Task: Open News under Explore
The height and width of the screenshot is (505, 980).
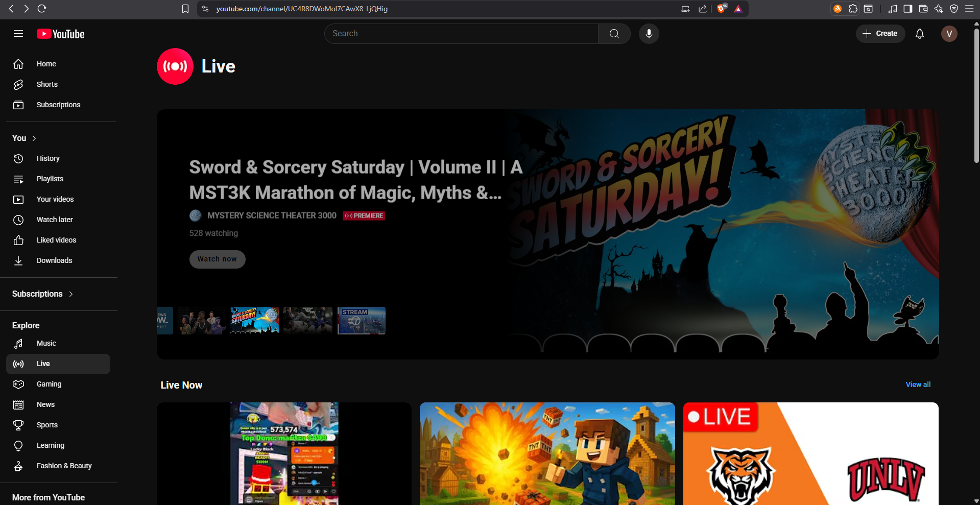Action: (58, 404)
